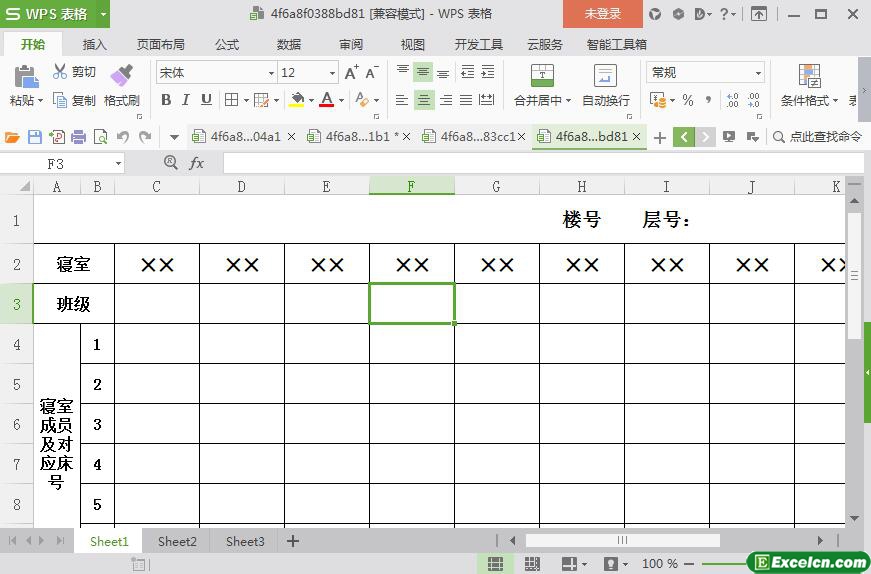Expand the borders dropdown arrow
871x574 pixels.
coord(246,101)
